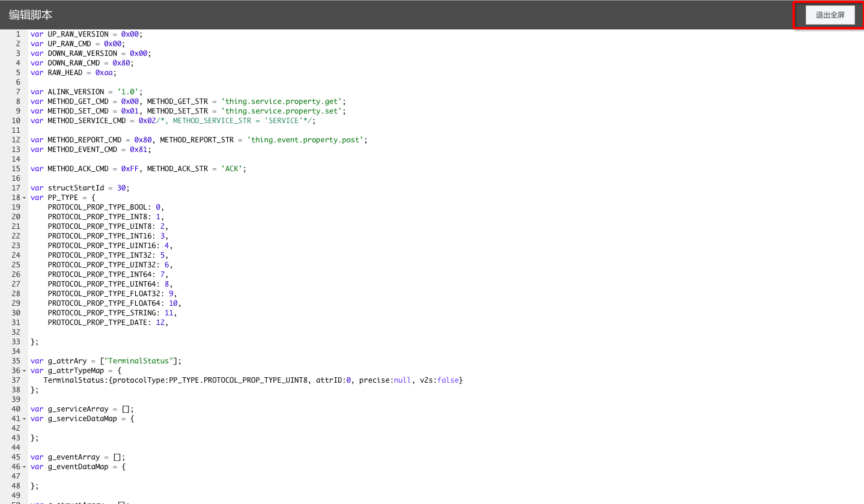Click the 'thing.event.property.post' string
Image resolution: width=864 pixels, height=504 pixels.
pyautogui.click(x=305, y=140)
